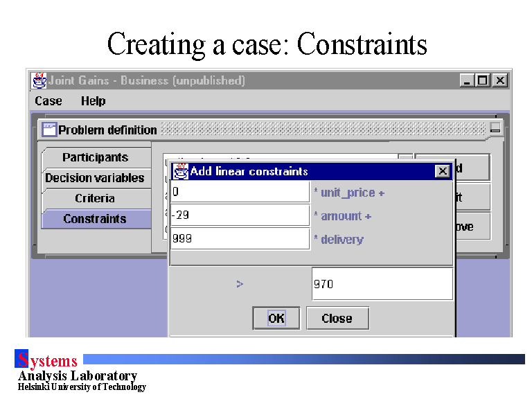Open the Help menu
532x399 pixels.
tap(93, 101)
